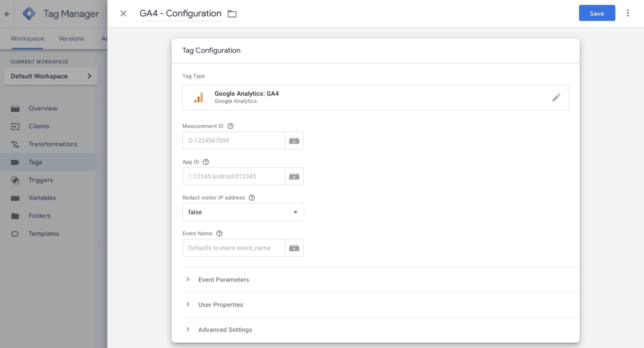Click the variable picker icon beside Event Name
The image size is (644, 348).
(x=294, y=248)
